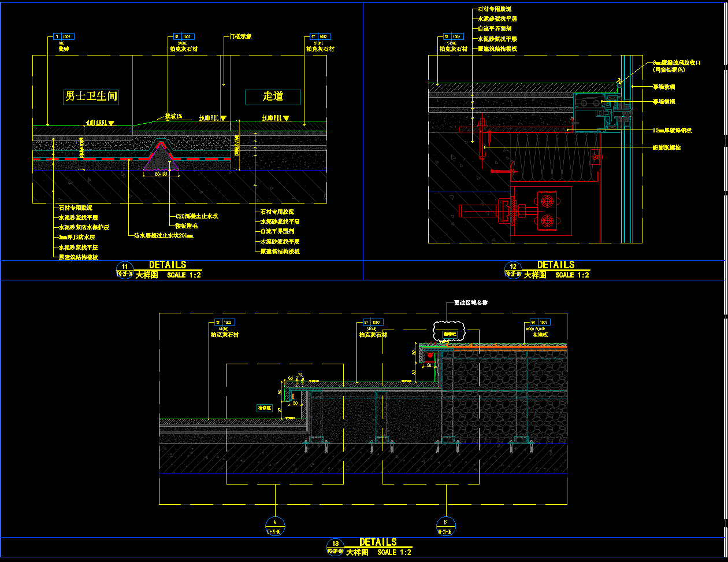Viewport: 728px width, 562px height.
Task: Select the red double-bolt bracket in detail 12
Action: 547,211
